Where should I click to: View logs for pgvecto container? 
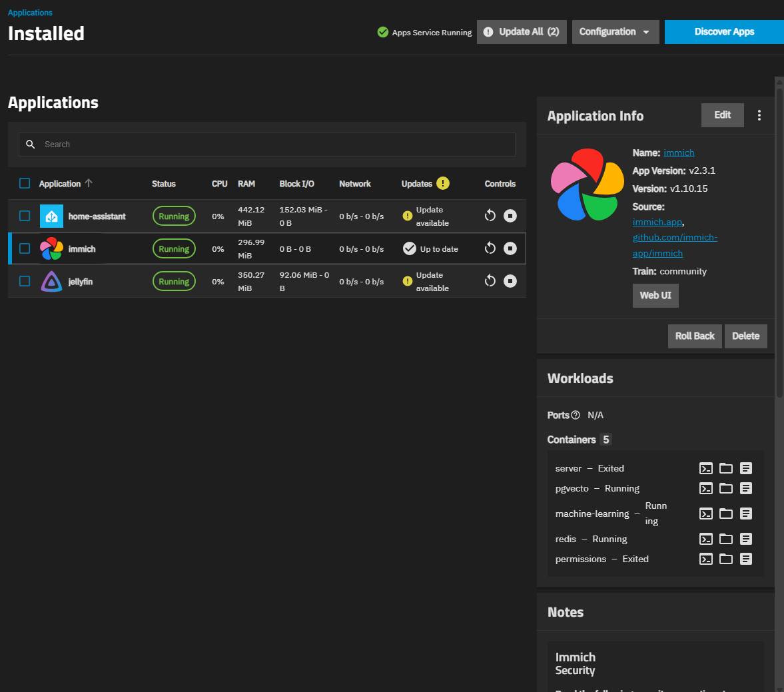(x=746, y=488)
